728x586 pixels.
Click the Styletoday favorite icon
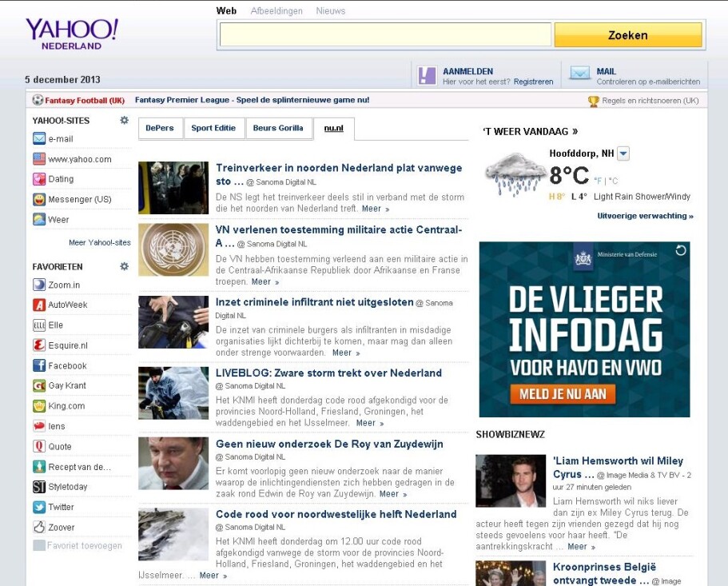[39, 487]
